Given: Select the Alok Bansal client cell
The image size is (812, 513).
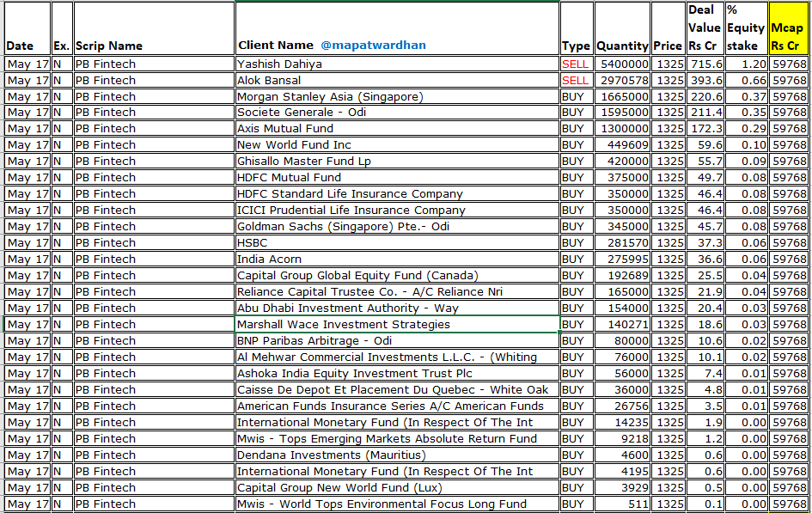Looking at the screenshot, I should click(x=397, y=81).
